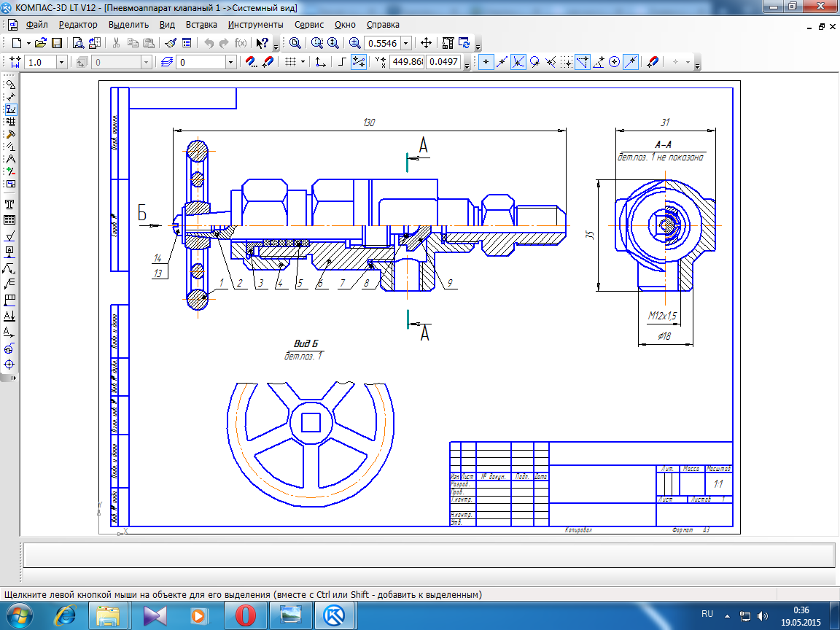
Task: Expand the layer number dropdown showing 0
Action: [231, 62]
